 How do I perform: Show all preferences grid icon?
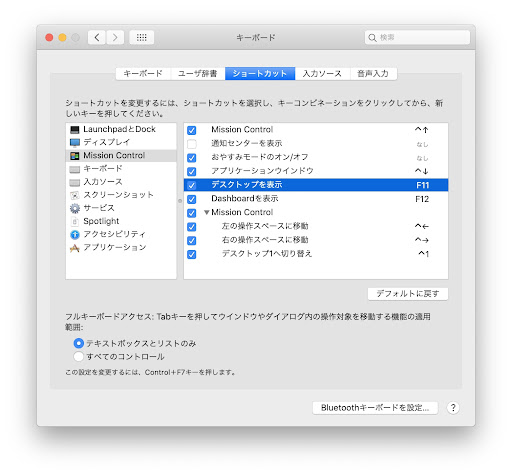[x=142, y=37]
